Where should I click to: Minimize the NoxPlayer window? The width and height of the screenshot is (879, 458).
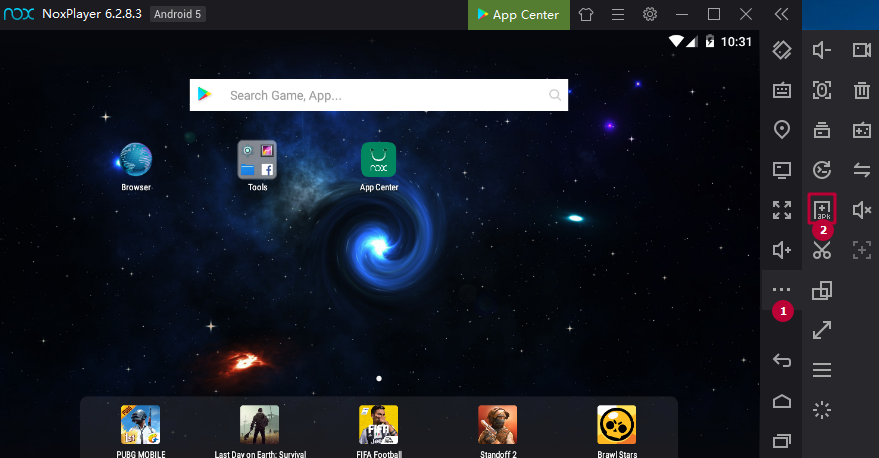(x=682, y=15)
